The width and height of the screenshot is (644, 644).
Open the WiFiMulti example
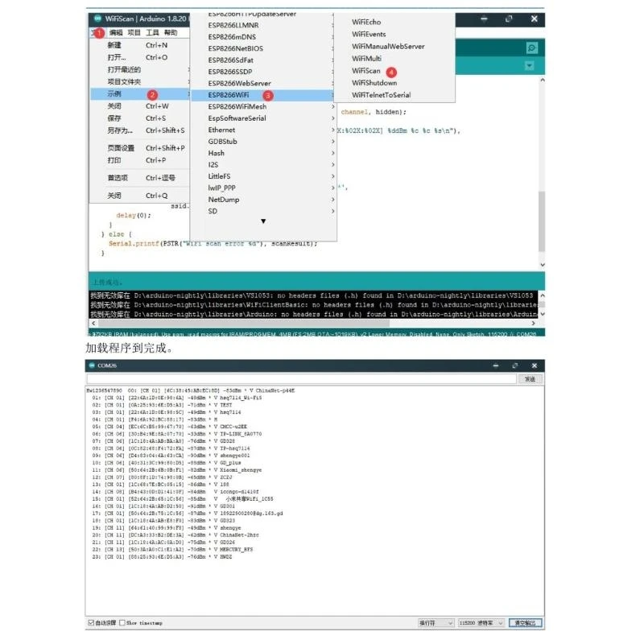pyautogui.click(x=394, y=59)
